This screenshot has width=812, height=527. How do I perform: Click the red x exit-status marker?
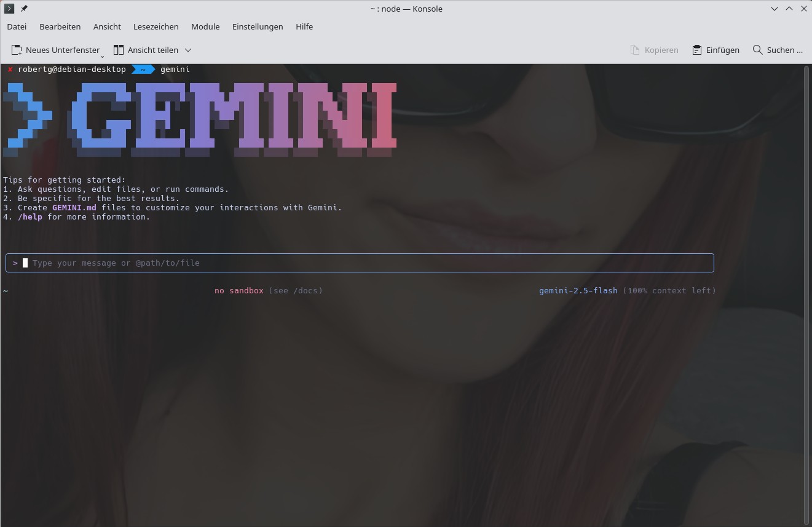(10, 69)
